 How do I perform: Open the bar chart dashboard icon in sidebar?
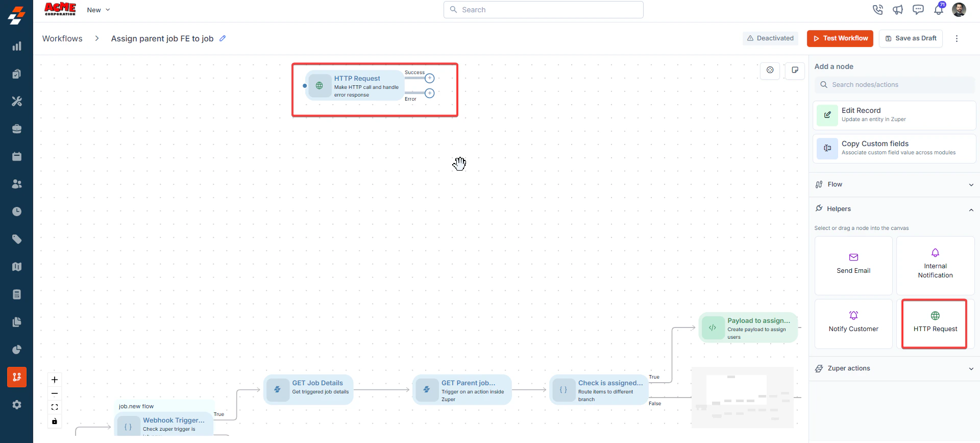click(x=17, y=46)
